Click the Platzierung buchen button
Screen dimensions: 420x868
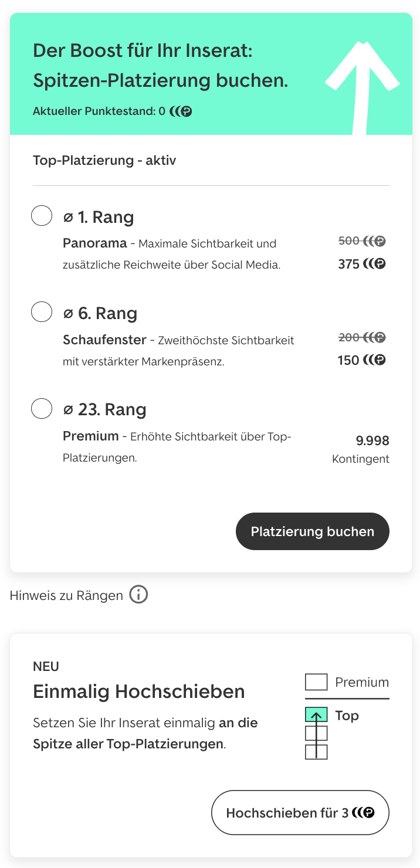pos(312,531)
